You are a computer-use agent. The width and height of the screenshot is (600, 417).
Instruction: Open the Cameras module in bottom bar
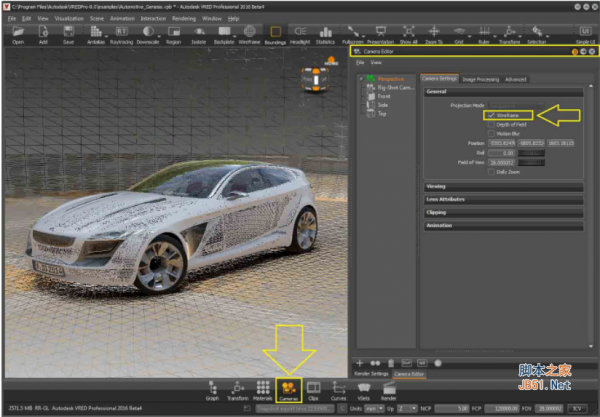point(288,389)
